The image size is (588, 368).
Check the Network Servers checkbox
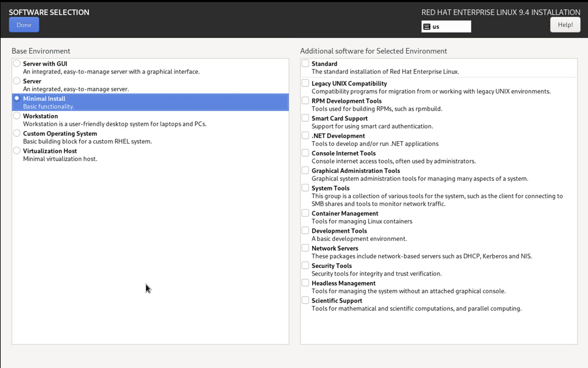tap(305, 248)
